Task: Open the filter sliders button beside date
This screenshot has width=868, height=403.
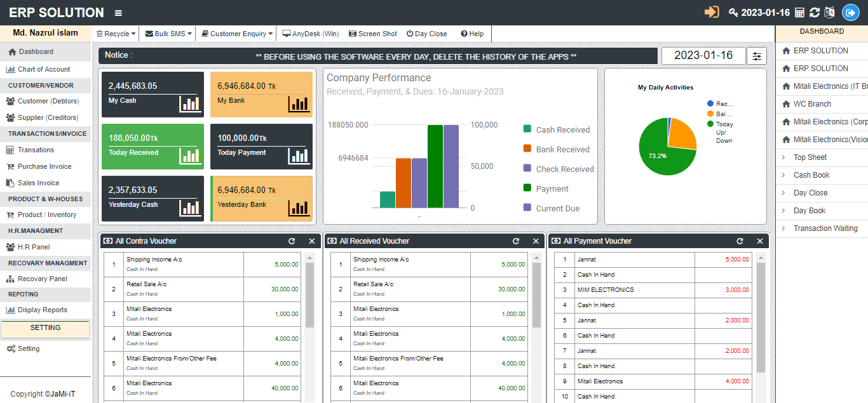Action: 756,56
